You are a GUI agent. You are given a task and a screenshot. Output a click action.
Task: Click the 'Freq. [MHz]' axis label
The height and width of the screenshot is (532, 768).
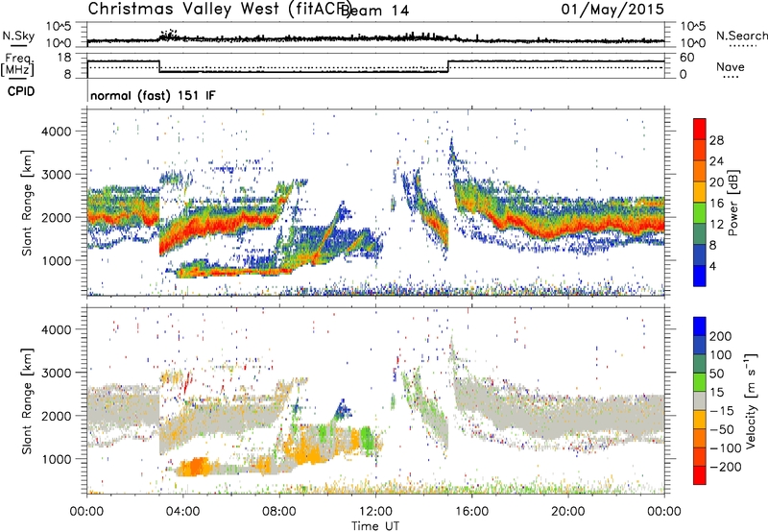point(18,65)
